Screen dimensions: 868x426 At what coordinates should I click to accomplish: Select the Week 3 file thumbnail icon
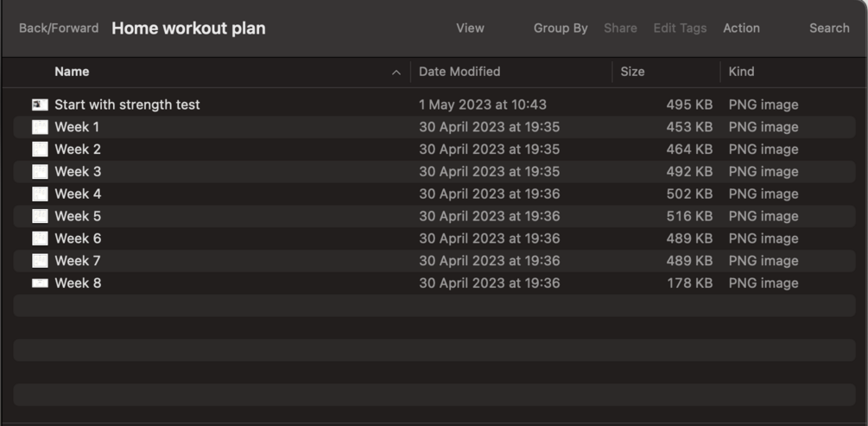click(40, 172)
